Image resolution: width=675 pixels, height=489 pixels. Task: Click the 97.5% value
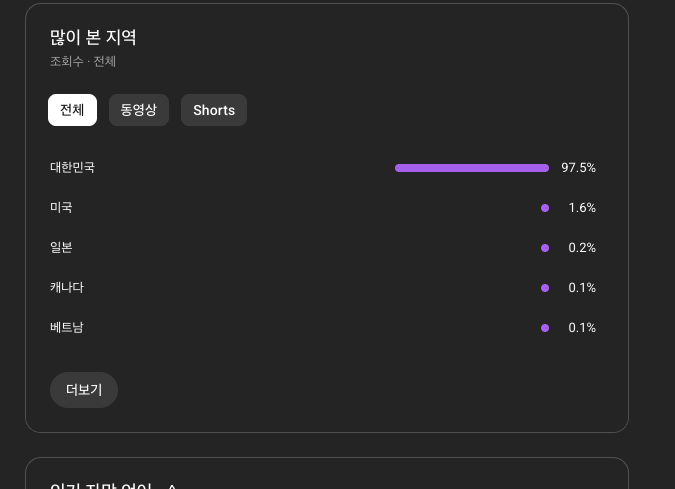[x=578, y=168]
